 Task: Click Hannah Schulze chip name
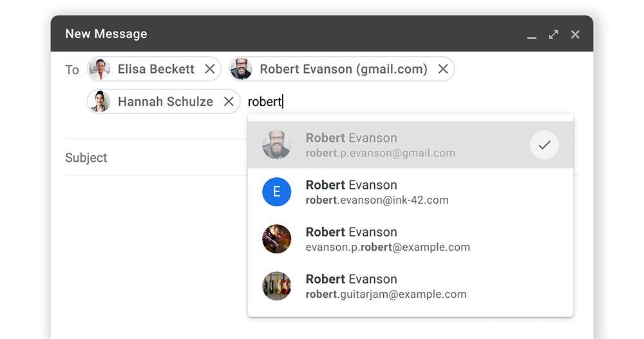166,101
